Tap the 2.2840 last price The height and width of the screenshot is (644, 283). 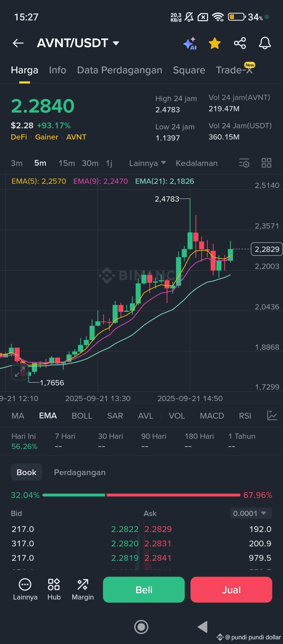pyautogui.click(x=43, y=106)
